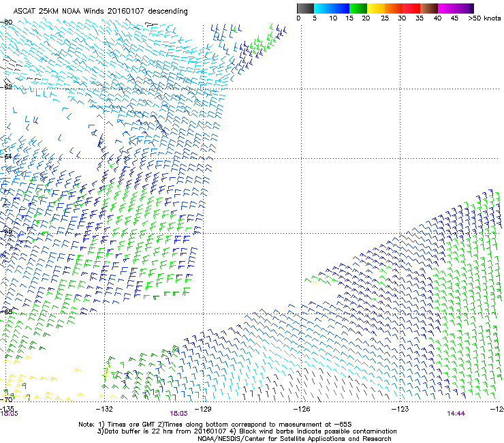Click the red 30-35 knots color segment
Image resolution: width=504 pixels, height=443 pixels.
[411, 8]
